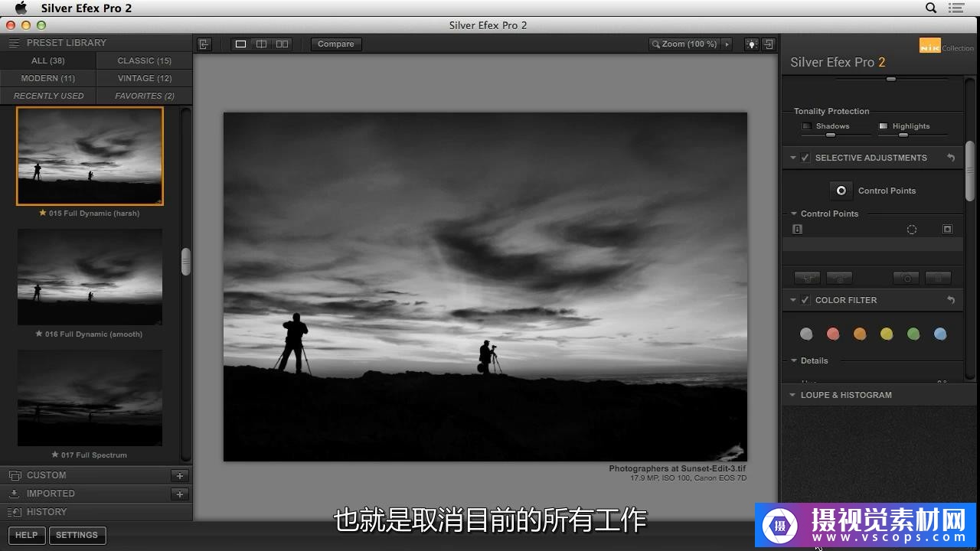Screen dimensions: 980x551
Task: Toggle the SELECTIVE ADJUSTMENTS checkbox
Action: click(x=805, y=157)
